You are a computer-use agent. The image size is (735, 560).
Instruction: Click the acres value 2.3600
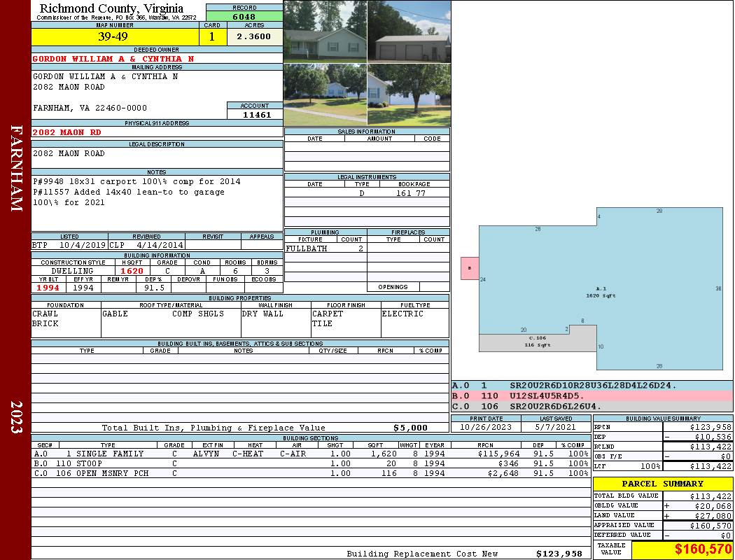point(253,36)
